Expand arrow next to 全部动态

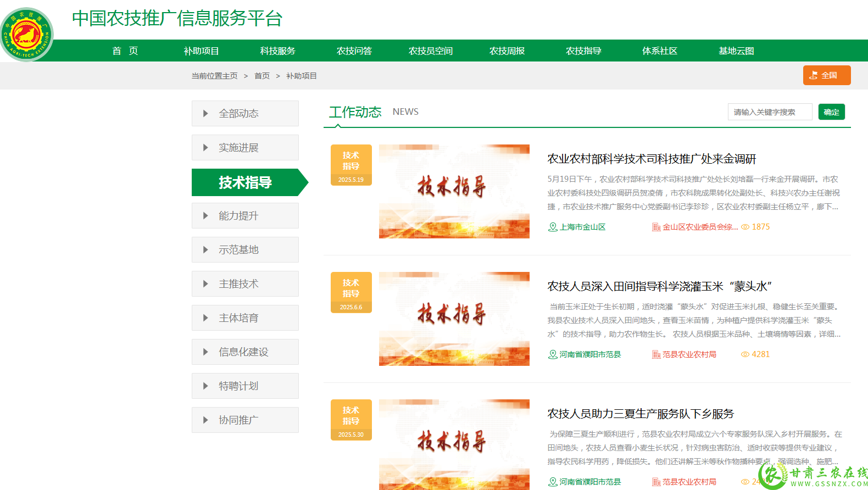[x=205, y=114]
